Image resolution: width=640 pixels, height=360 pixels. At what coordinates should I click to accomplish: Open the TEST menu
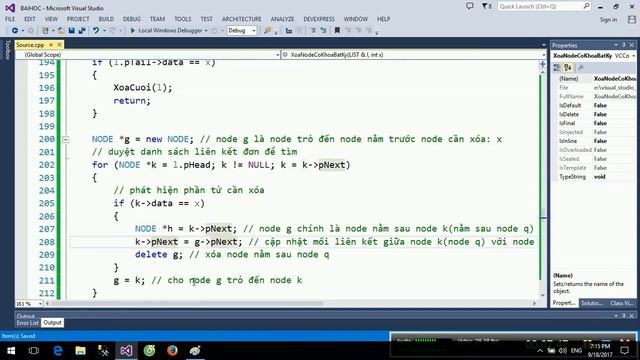(x=207, y=19)
